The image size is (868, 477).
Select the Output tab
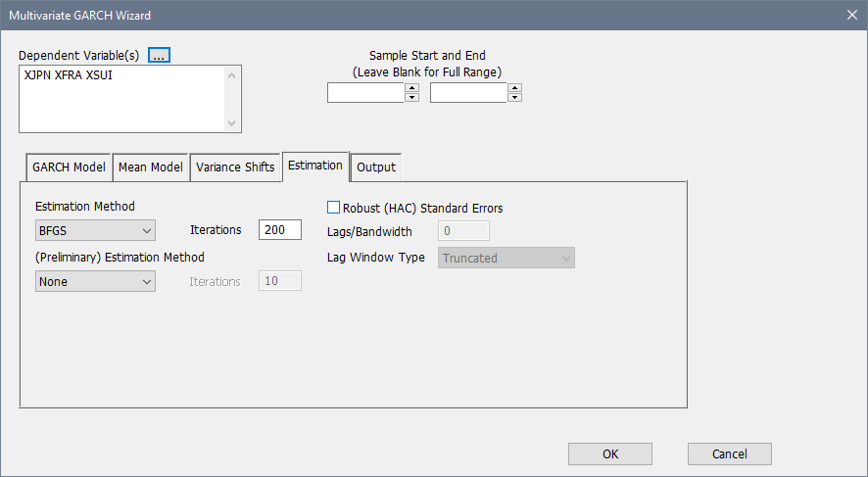[x=376, y=167]
